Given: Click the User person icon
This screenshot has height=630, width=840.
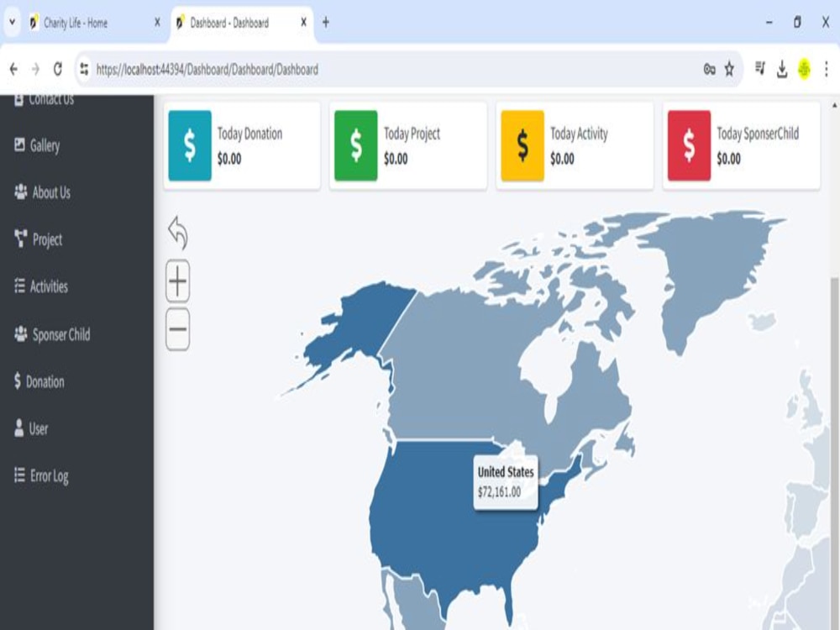Looking at the screenshot, I should pyautogui.click(x=19, y=428).
